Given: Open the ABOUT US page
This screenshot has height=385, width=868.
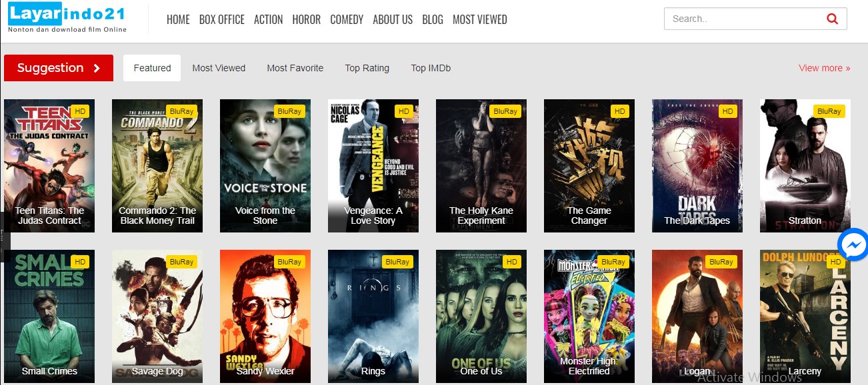Looking at the screenshot, I should (393, 19).
